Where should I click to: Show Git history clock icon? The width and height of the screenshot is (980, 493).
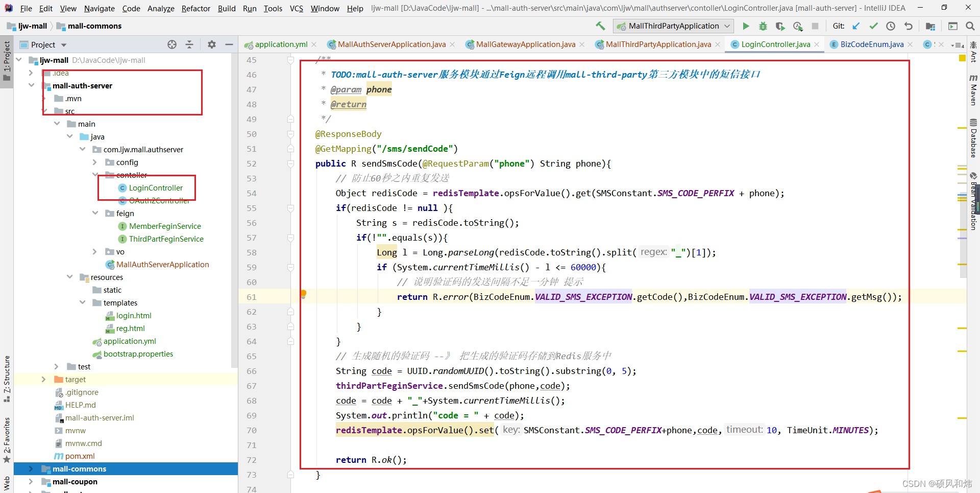coord(891,26)
